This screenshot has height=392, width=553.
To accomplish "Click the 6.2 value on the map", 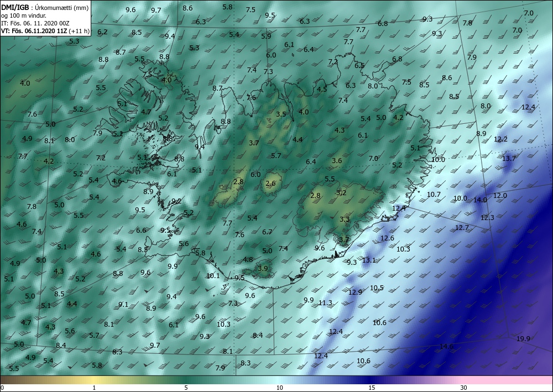I will coord(102,32).
